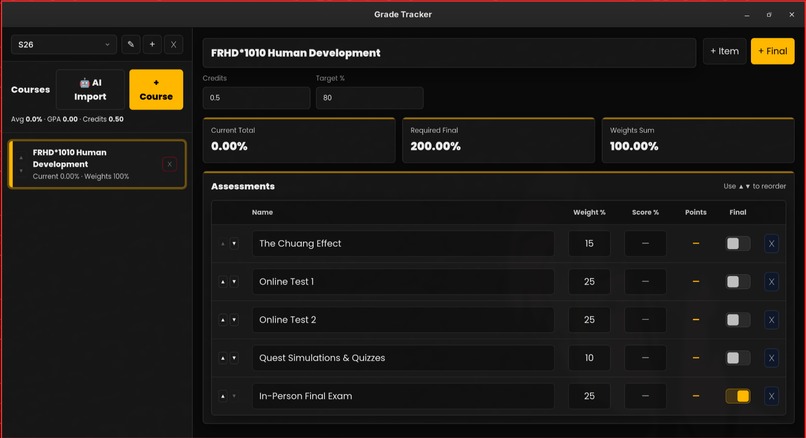The image size is (806, 438).
Task: Edit Online Test 2 name field
Action: pyautogui.click(x=403, y=320)
